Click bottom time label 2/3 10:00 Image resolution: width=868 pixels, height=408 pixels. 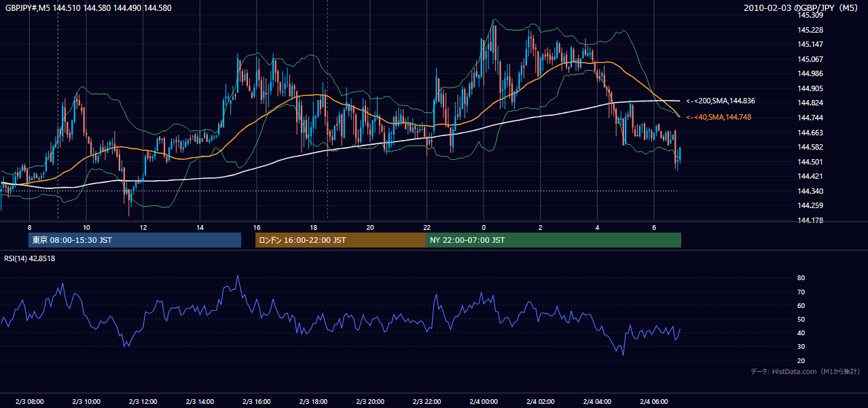pyautogui.click(x=86, y=401)
